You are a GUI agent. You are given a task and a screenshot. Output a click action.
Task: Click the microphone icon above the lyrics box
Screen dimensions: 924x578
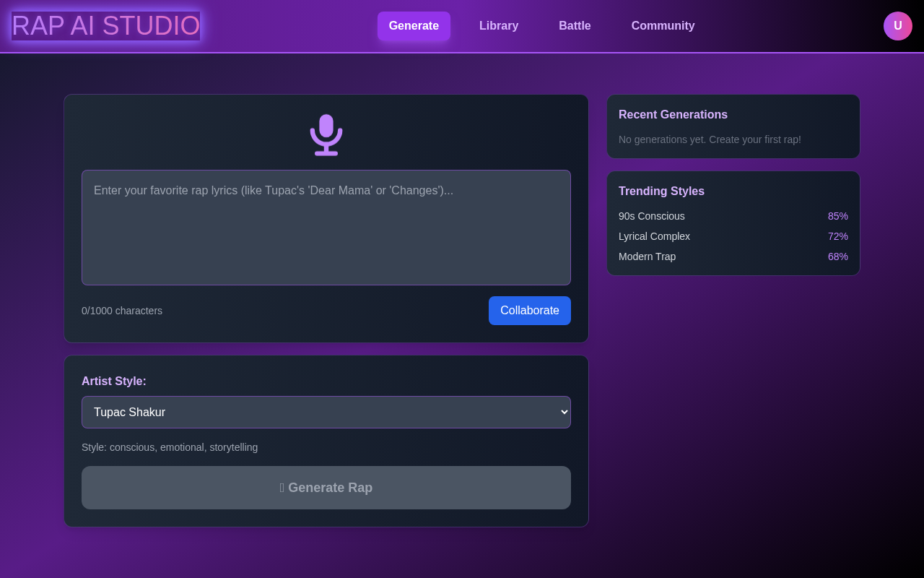coord(326,134)
